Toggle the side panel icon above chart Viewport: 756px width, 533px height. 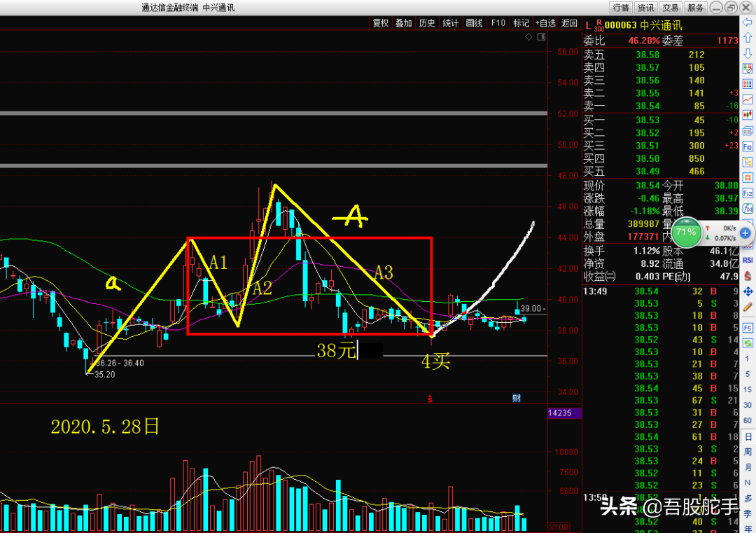coord(541,37)
